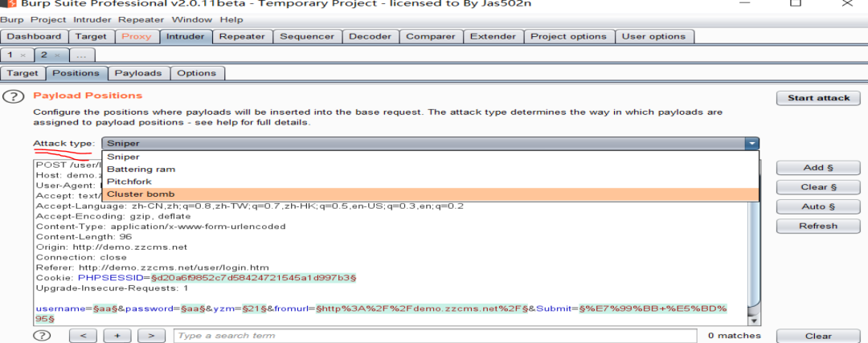This screenshot has width=868, height=343.
Task: Click the Start attack button
Action: point(818,98)
